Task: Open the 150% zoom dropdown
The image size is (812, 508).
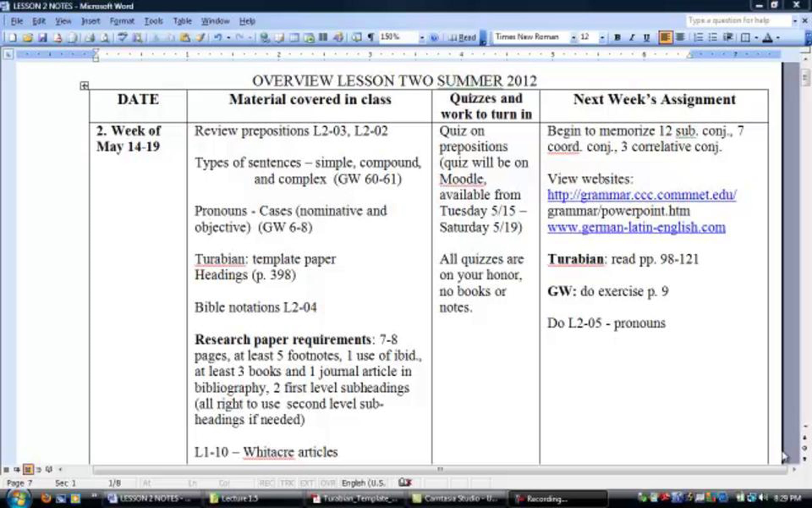Action: pyautogui.click(x=422, y=38)
